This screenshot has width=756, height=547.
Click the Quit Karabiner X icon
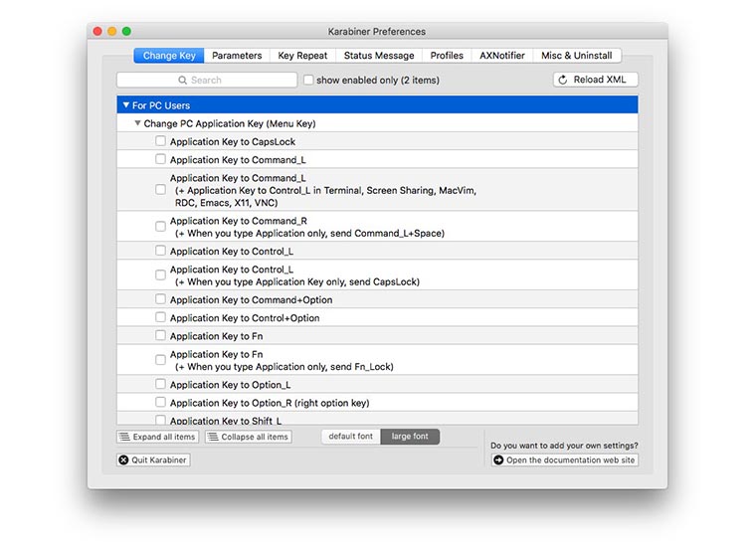click(x=123, y=459)
